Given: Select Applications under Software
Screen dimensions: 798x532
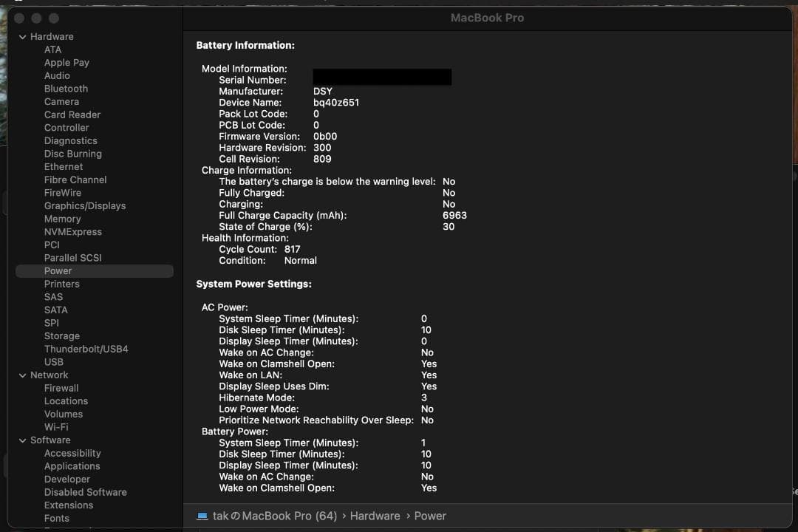Looking at the screenshot, I should pyautogui.click(x=72, y=465).
